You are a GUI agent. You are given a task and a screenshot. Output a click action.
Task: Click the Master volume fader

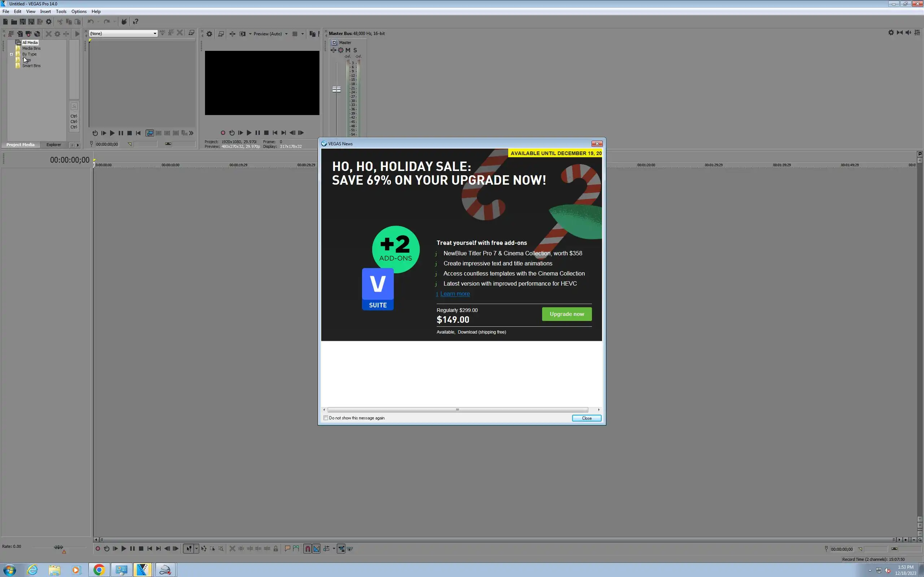[x=336, y=89]
